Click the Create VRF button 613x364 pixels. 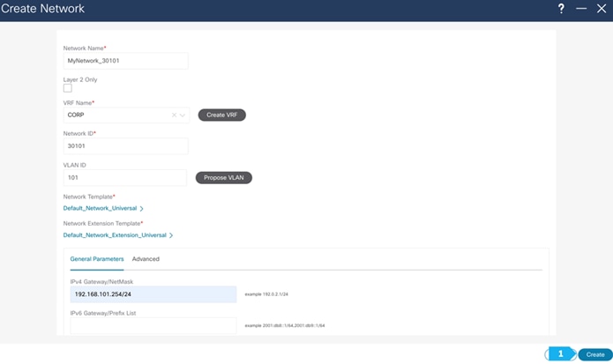coord(221,115)
